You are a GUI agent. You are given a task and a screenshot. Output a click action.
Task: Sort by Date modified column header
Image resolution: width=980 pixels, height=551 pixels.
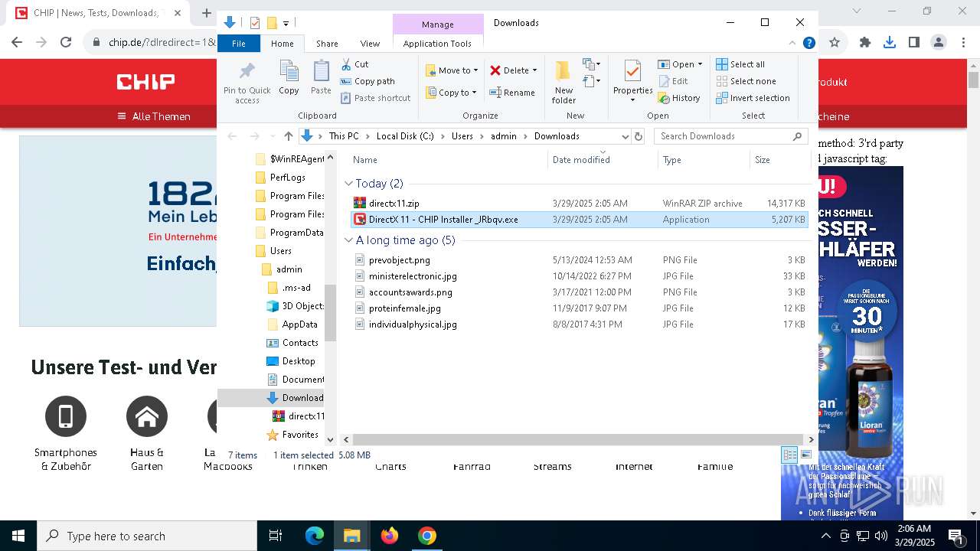coord(603,160)
